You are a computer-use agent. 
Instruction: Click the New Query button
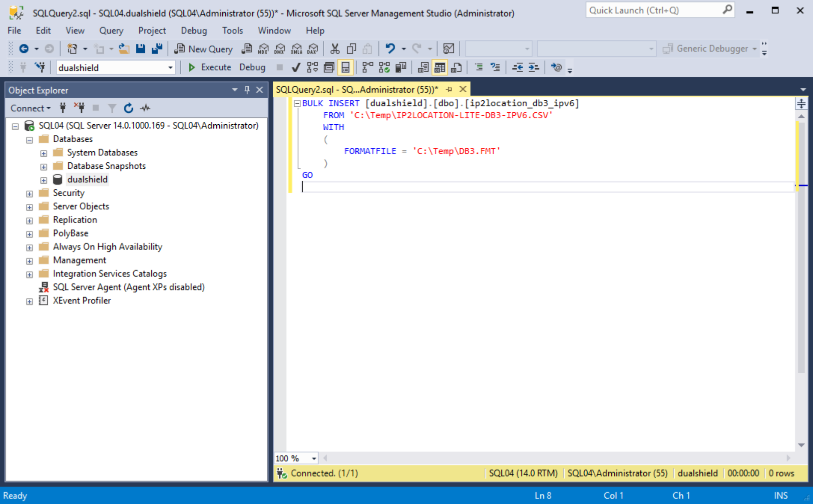point(203,49)
